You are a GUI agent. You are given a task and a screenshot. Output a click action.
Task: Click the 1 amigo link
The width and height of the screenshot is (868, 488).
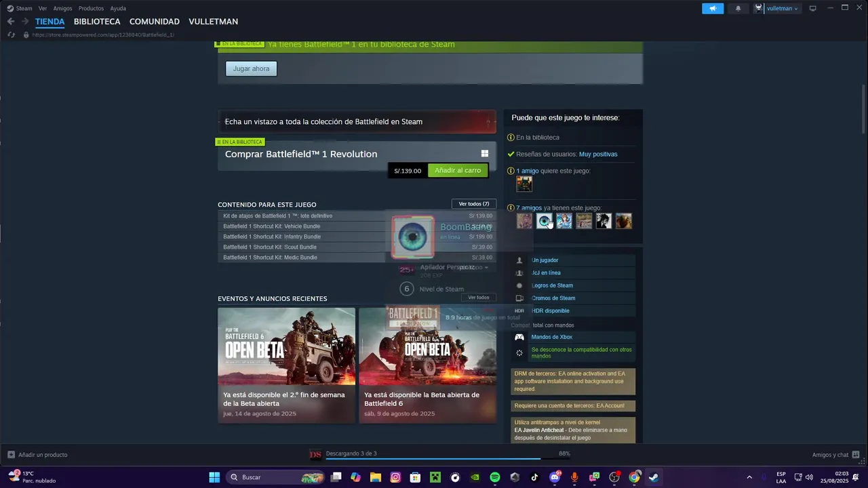coord(528,171)
